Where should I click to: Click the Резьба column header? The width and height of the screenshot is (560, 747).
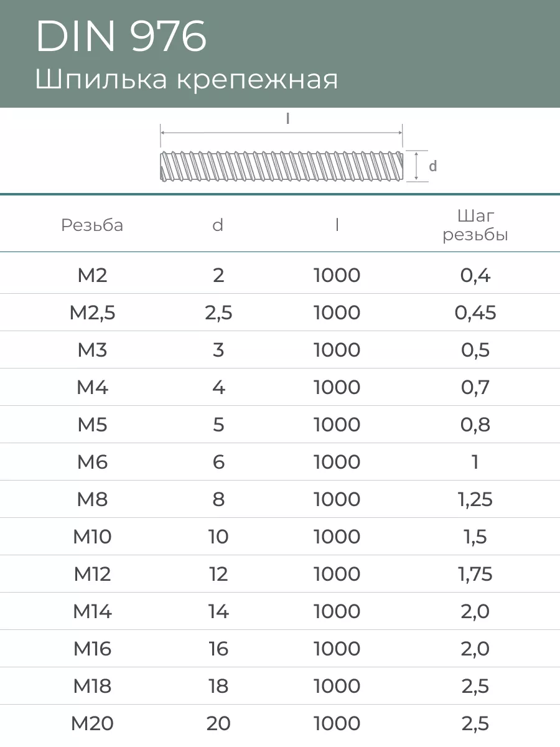pyautogui.click(x=92, y=225)
